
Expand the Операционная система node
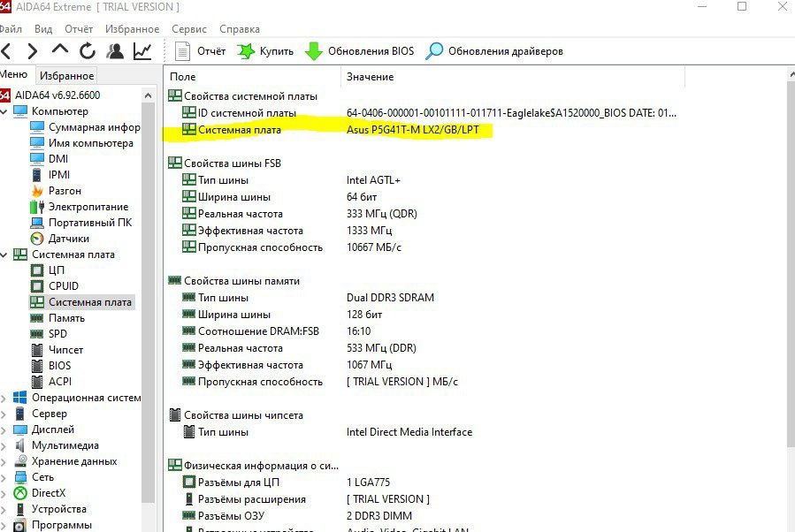point(4,399)
